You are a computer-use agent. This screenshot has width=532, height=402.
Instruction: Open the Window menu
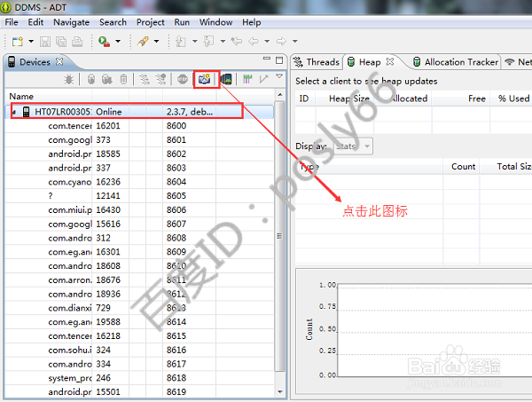coord(215,22)
